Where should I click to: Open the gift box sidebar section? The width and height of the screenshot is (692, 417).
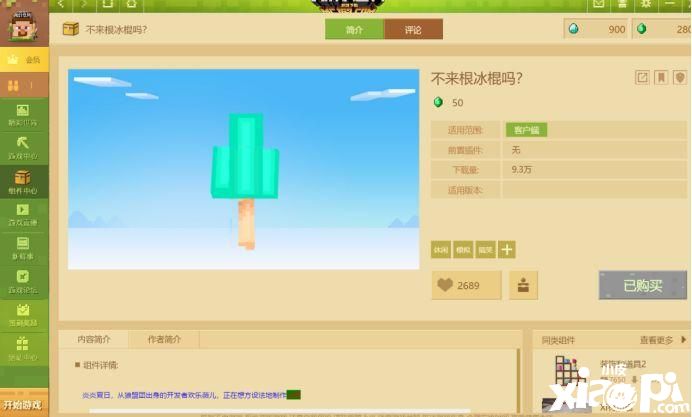point(24,349)
